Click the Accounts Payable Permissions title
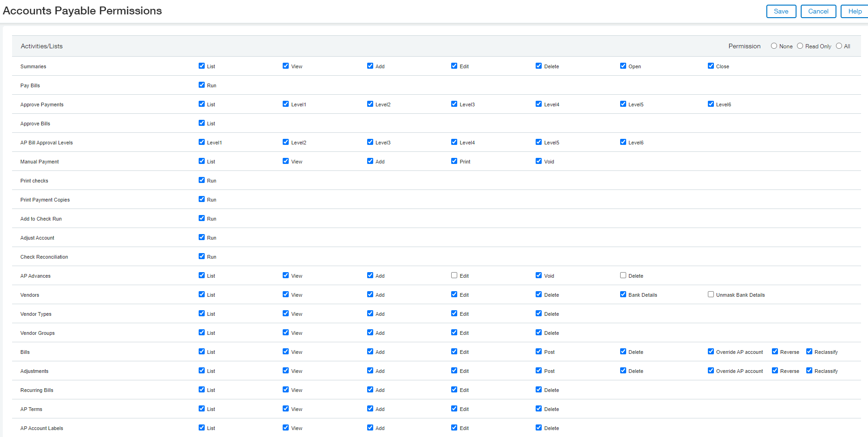Image resolution: width=868 pixels, height=437 pixels. click(x=82, y=11)
